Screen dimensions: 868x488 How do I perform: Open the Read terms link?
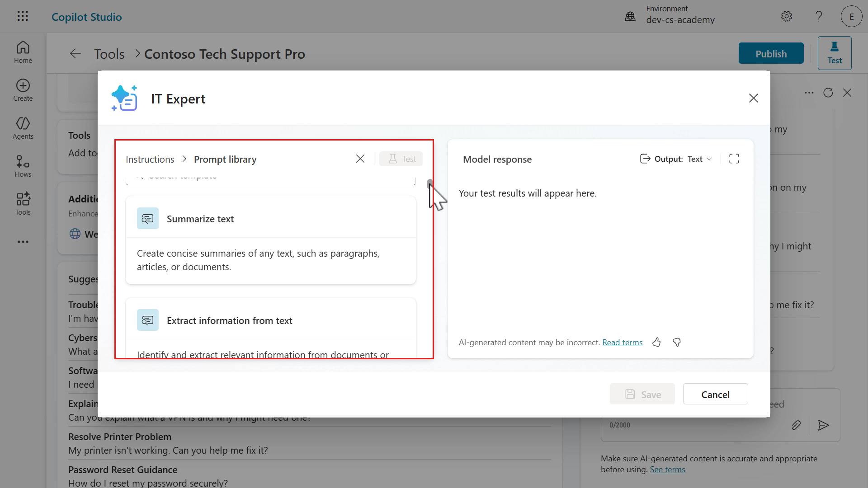(x=622, y=343)
